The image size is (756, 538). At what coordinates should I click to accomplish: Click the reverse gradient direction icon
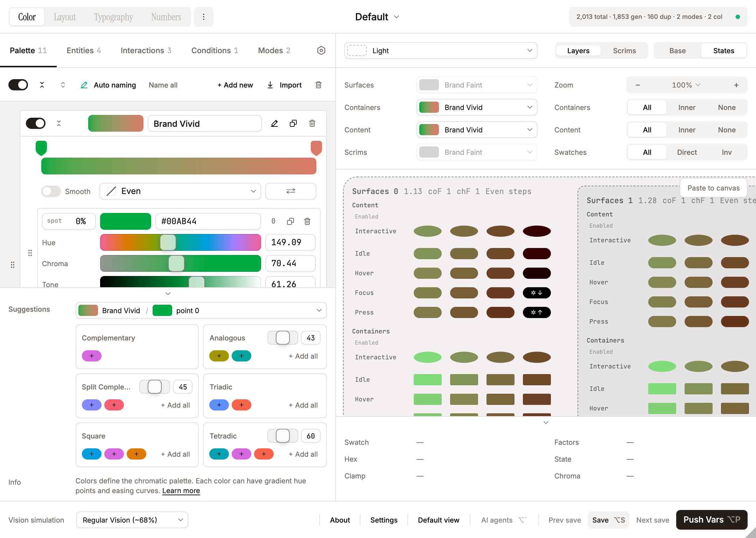290,191
